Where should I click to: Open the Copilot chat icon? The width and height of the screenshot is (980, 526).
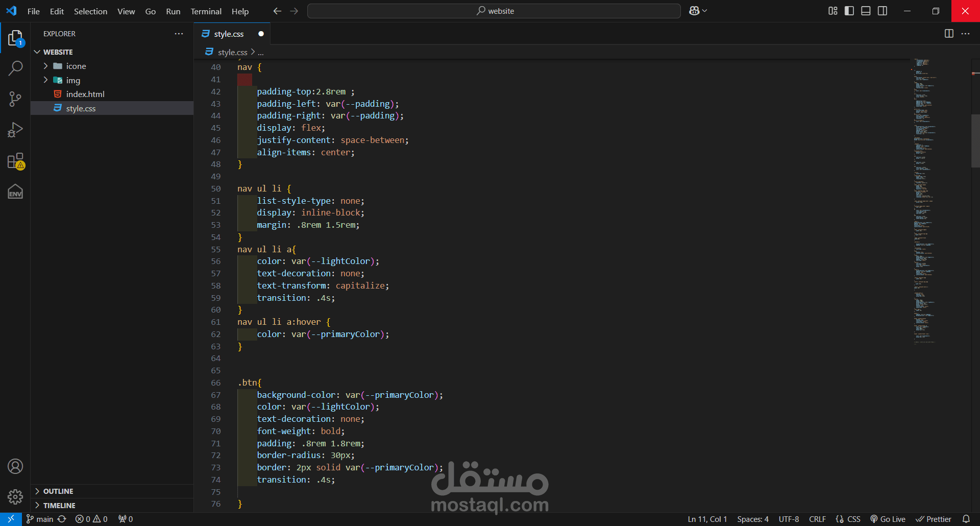click(x=694, y=11)
